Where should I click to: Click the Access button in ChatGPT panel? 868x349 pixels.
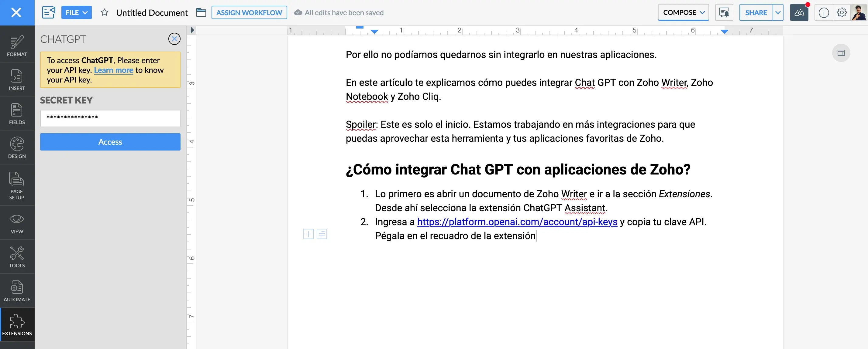coord(110,142)
